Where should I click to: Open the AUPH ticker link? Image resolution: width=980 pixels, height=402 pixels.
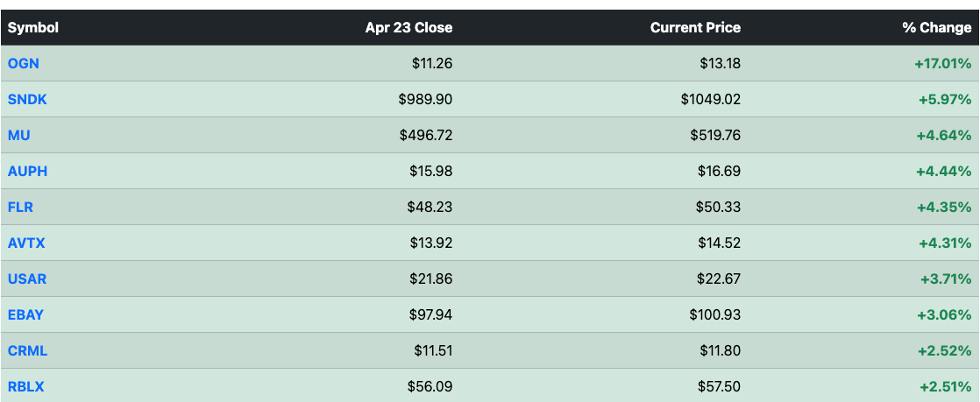pyautogui.click(x=27, y=171)
